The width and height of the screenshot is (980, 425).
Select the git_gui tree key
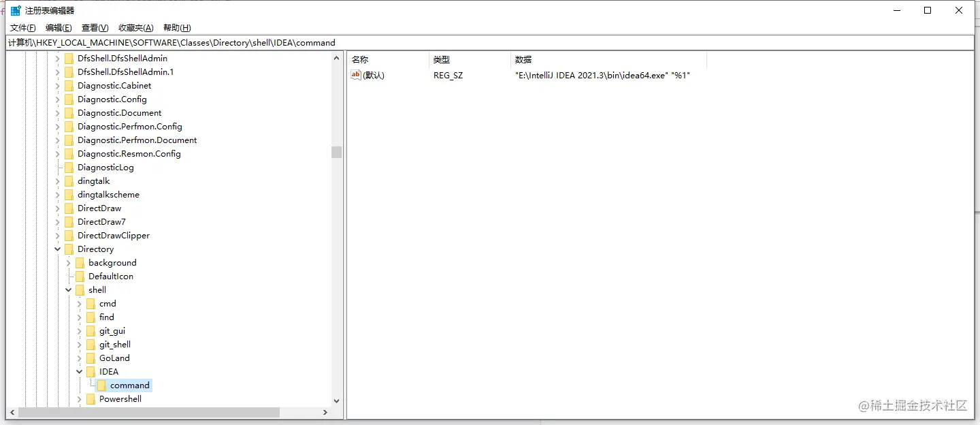(112, 331)
